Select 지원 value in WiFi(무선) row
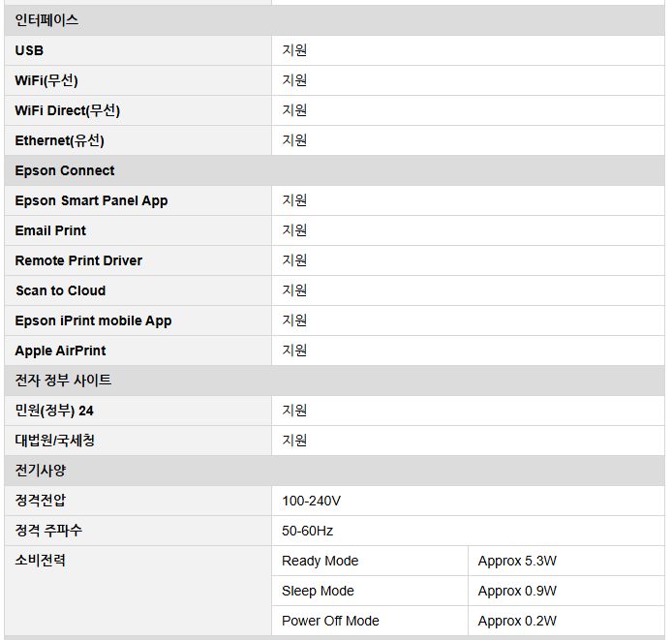The width and height of the screenshot is (672, 640). click(294, 80)
